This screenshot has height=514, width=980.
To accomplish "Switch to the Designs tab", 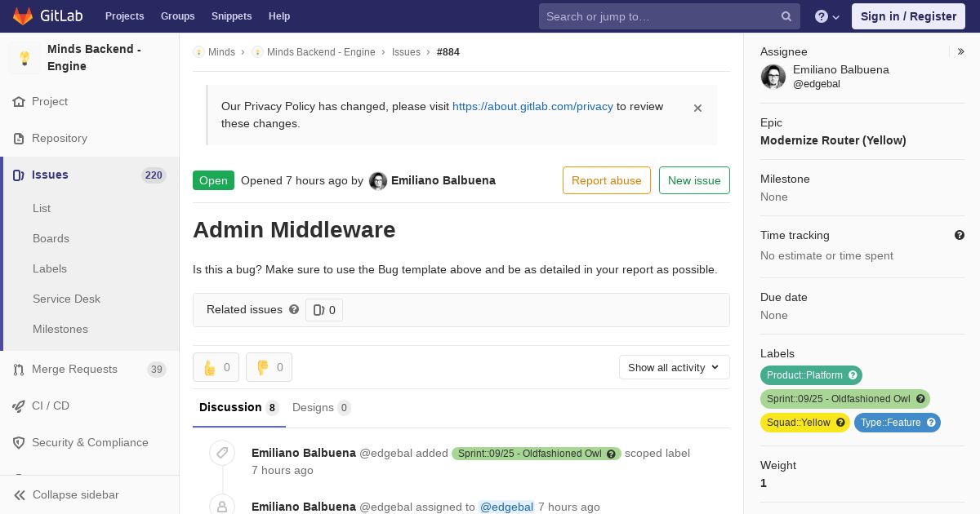I will pos(322,408).
